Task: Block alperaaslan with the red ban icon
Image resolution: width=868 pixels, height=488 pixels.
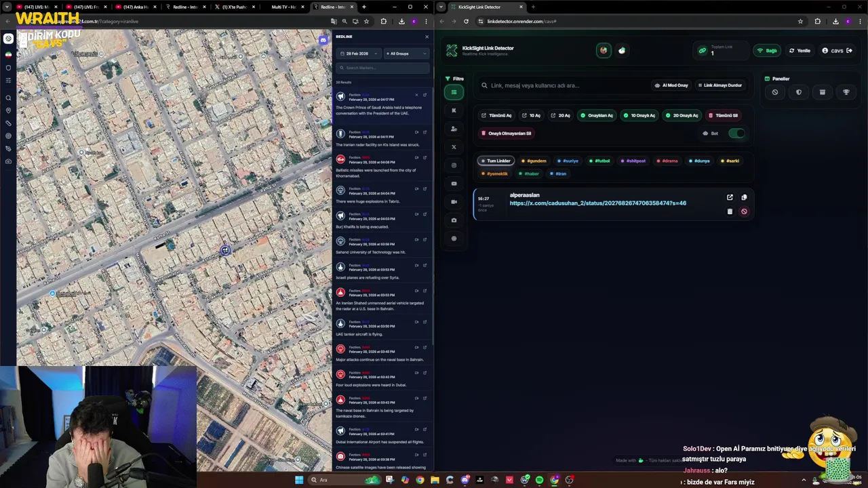Action: [744, 211]
